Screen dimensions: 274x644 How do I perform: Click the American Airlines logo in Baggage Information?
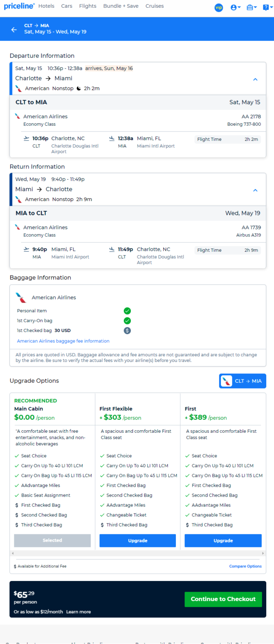pyautogui.click(x=21, y=298)
